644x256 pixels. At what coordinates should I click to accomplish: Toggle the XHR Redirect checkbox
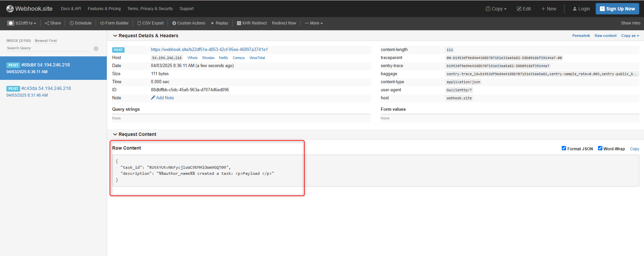click(239, 23)
